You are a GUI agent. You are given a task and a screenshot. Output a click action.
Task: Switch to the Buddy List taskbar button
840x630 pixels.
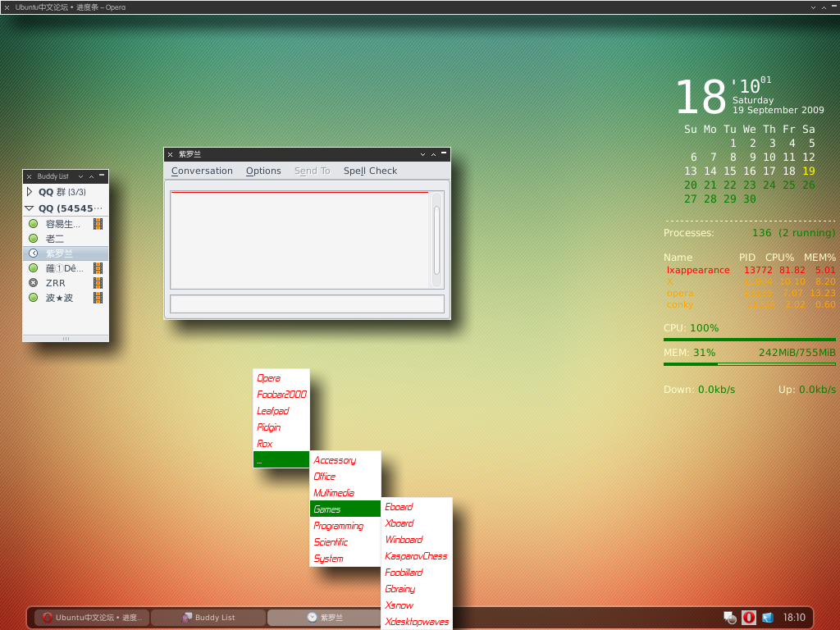208,618
